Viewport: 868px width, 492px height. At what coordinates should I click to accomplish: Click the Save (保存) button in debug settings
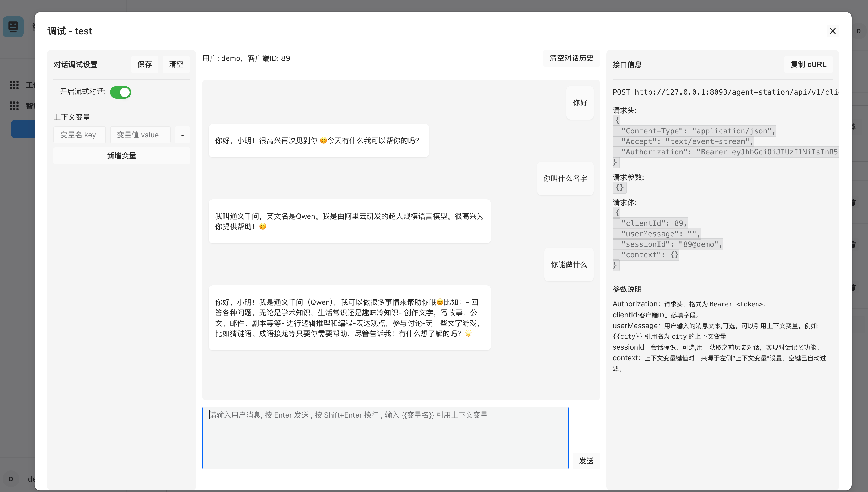(x=144, y=65)
